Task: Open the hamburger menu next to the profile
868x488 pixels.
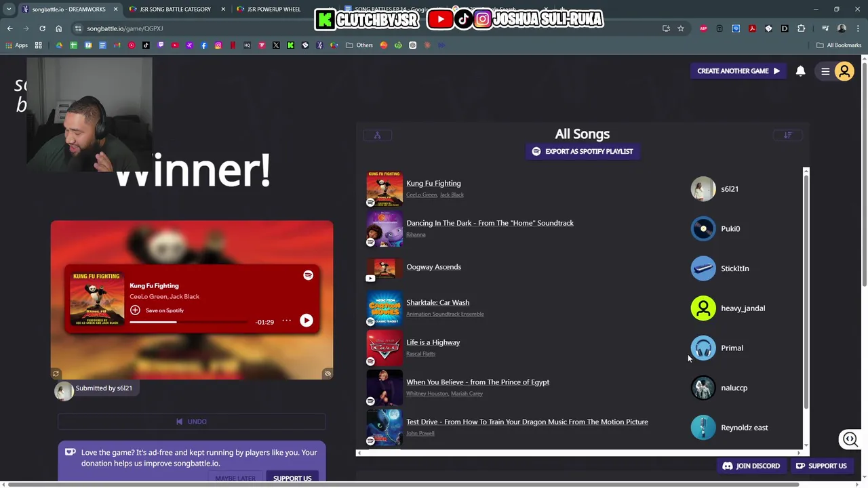Action: pyautogui.click(x=825, y=71)
